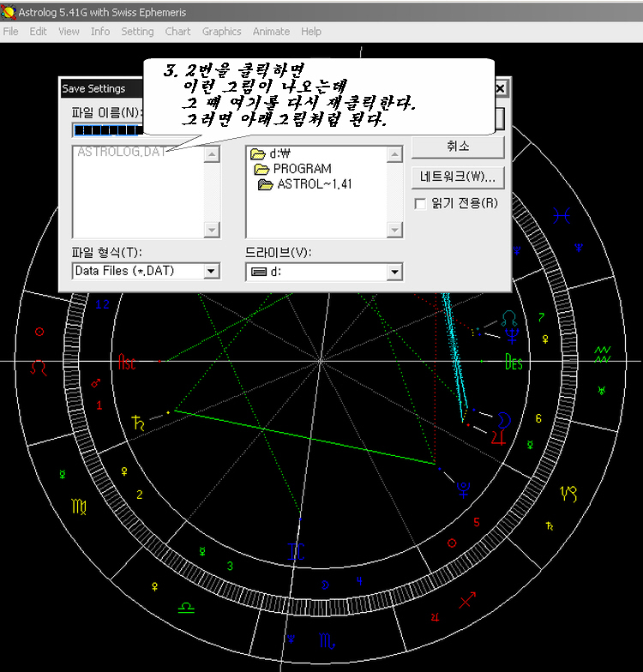This screenshot has width=643, height=672.
Task: Click the green Aquarius sign glyph
Action: click(x=602, y=355)
